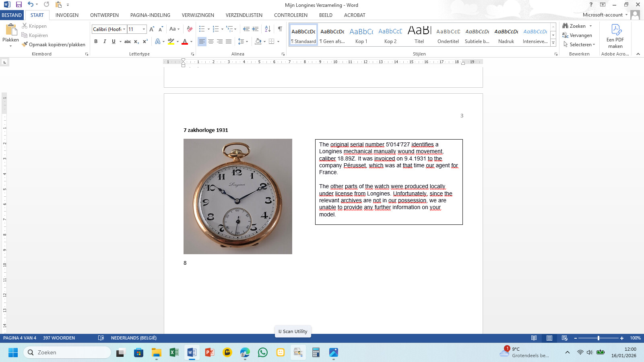Viewport: 644px width, 362px height.
Task: Click the Format Painter brush icon
Action: [25, 45]
